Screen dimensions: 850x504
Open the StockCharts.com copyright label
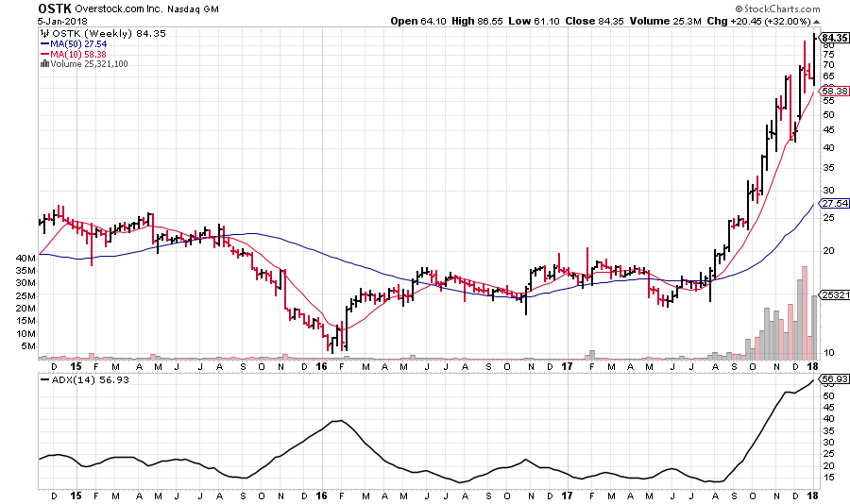click(777, 8)
